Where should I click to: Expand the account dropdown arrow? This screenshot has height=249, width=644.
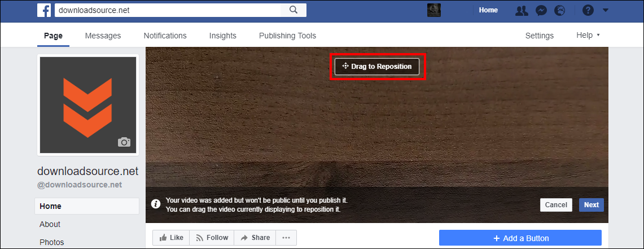tap(606, 10)
